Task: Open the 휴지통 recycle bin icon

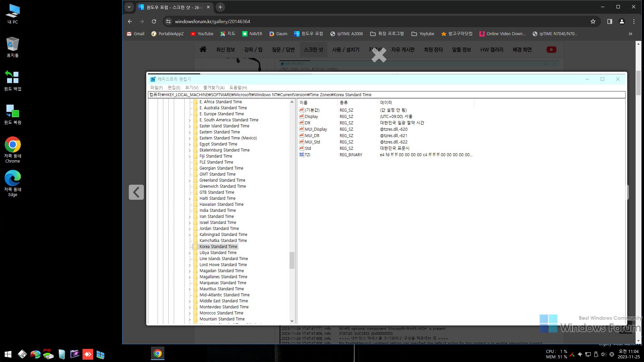Action: (13, 47)
